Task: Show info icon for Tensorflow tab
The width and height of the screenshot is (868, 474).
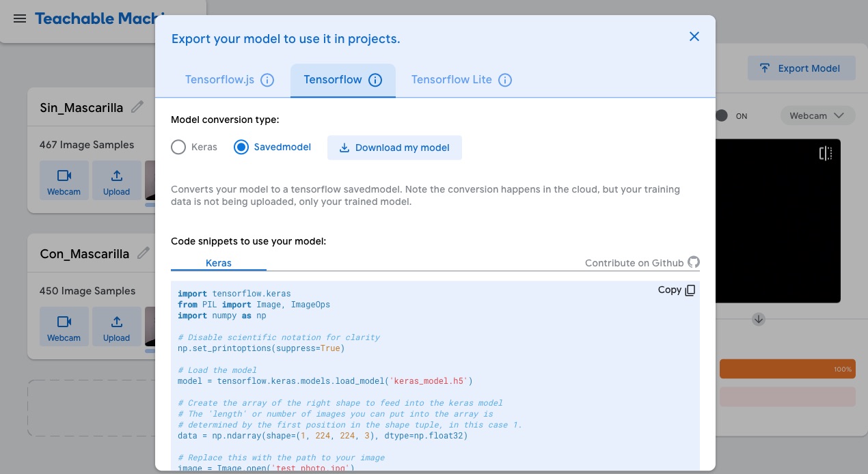Action: point(375,80)
